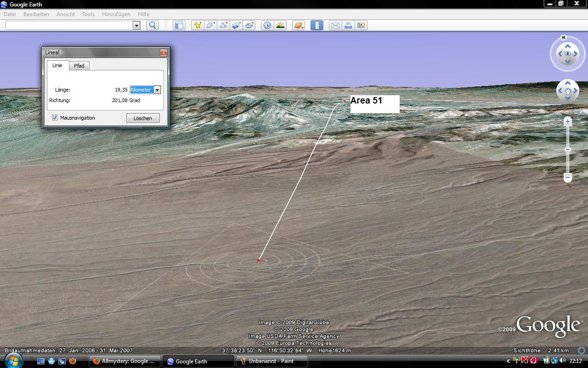Show hidden tray icons with the arrow

tap(509, 361)
